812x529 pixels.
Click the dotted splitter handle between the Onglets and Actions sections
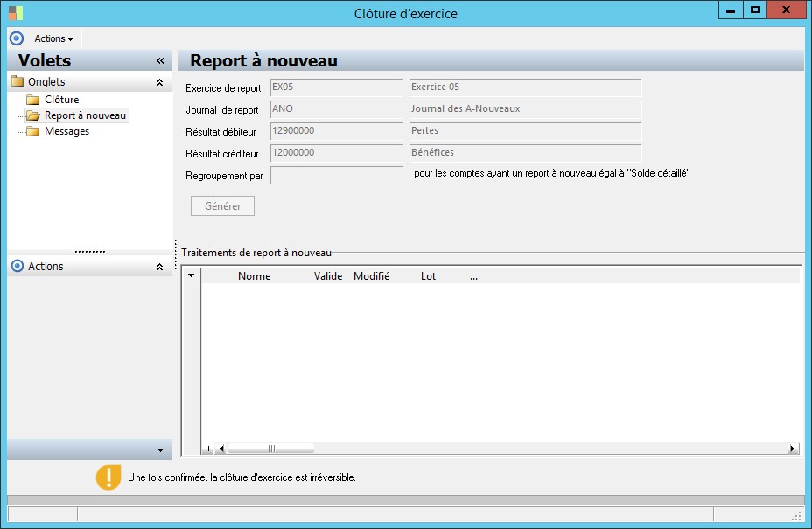pos(89,252)
